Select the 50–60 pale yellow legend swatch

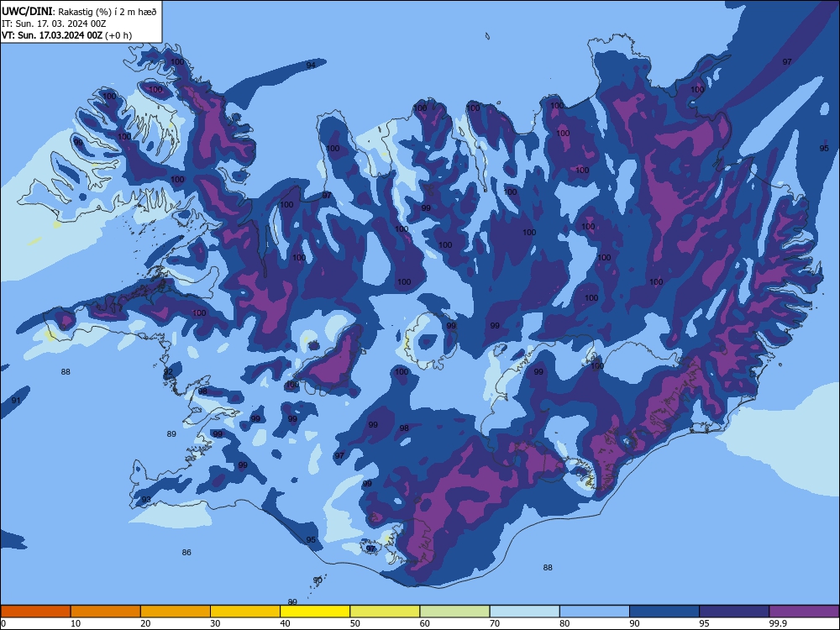[x=386, y=612]
